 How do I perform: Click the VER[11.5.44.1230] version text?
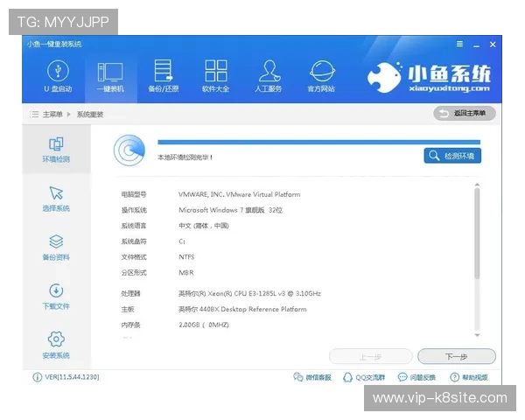point(72,377)
